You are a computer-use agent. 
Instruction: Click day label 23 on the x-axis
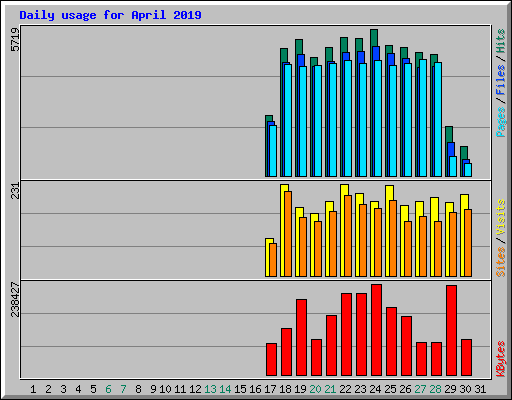[x=360, y=389]
